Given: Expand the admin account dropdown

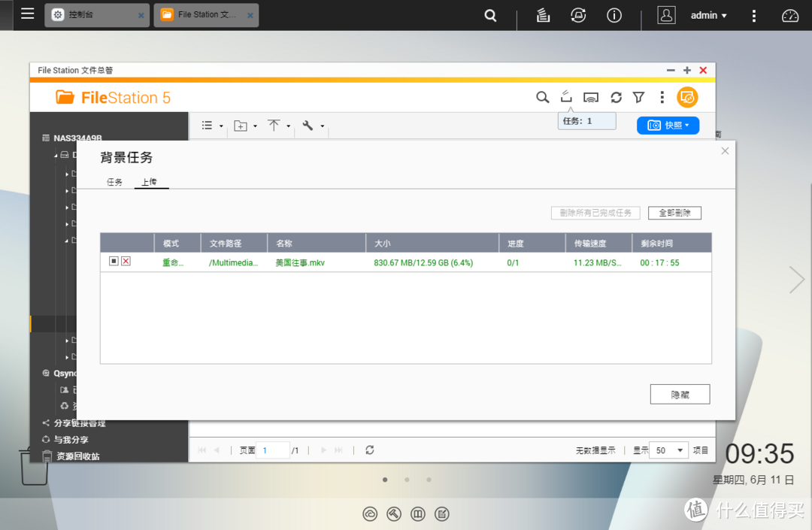Looking at the screenshot, I should (x=708, y=16).
